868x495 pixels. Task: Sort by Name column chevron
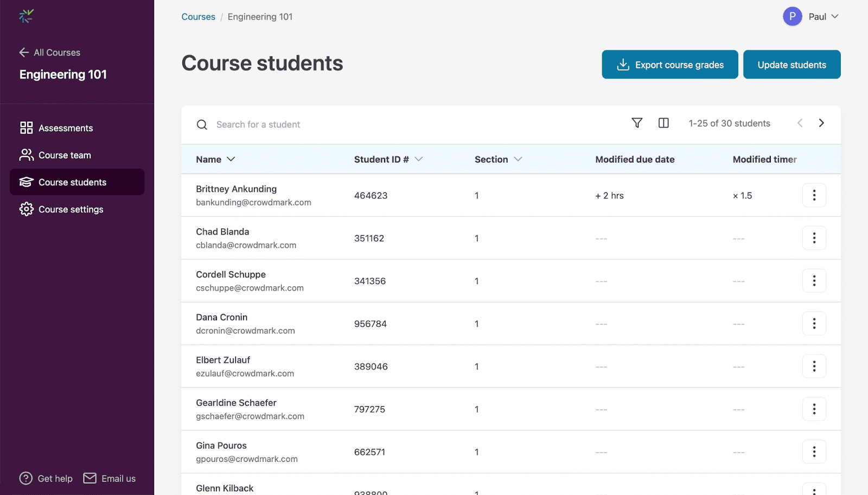coord(231,159)
